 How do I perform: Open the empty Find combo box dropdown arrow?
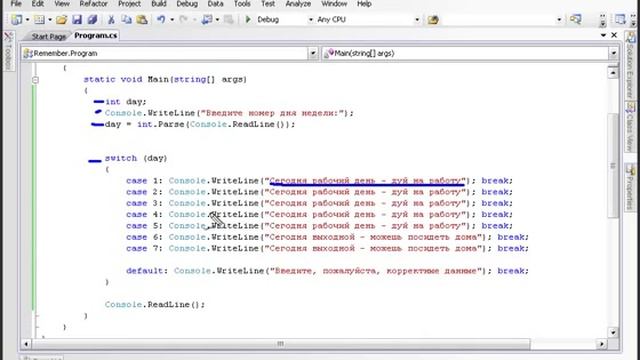559,20
